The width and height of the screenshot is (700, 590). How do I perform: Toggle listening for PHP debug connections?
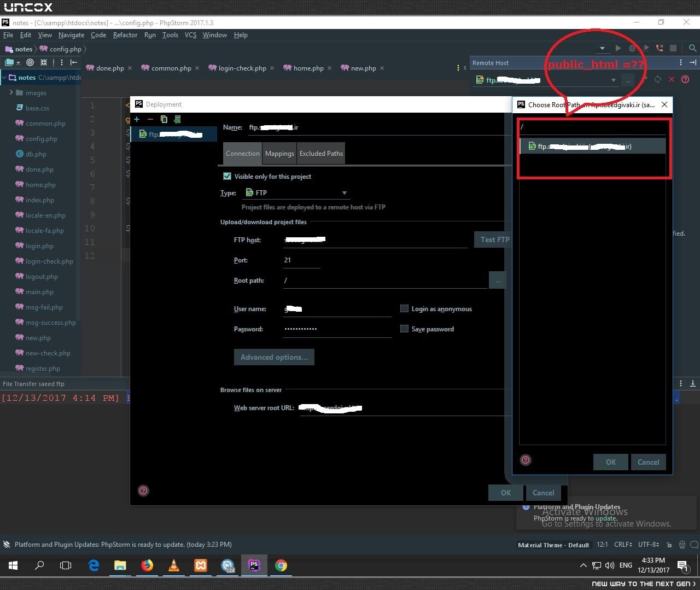(660, 48)
